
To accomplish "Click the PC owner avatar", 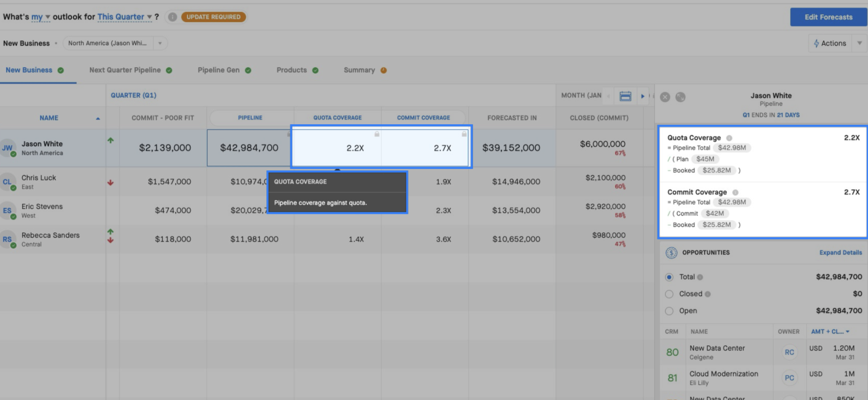I will pyautogui.click(x=789, y=378).
